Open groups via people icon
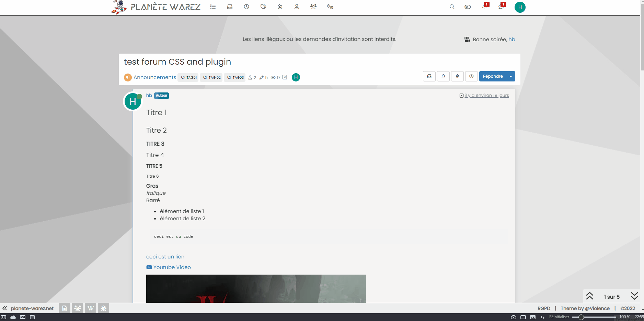 [x=313, y=7]
